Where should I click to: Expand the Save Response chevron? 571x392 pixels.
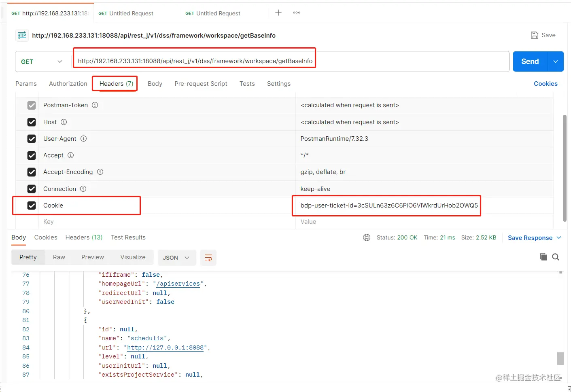(559, 237)
